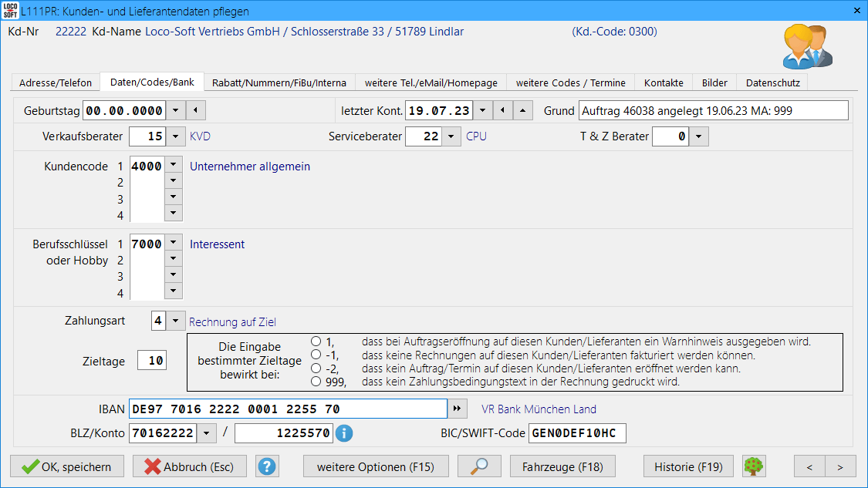Image resolution: width=868 pixels, height=488 pixels.
Task: Select the Zieltage option -1 radio button
Action: (x=316, y=354)
